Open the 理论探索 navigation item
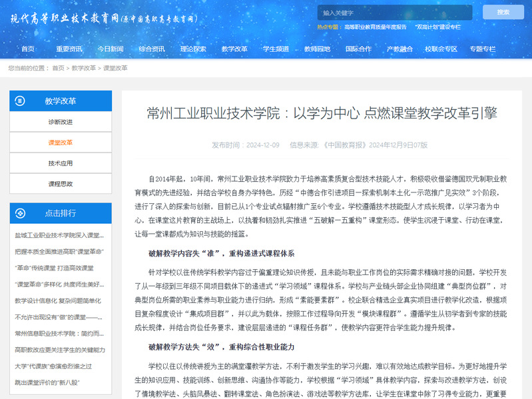 pyautogui.click(x=193, y=49)
